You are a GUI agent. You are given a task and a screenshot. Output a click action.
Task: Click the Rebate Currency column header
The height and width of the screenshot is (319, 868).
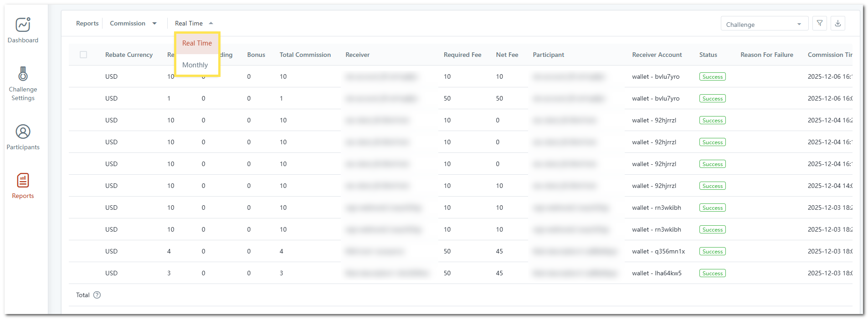(128, 55)
